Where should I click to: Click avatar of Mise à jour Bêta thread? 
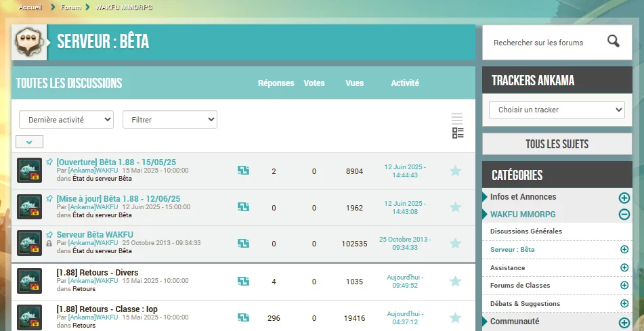(x=29, y=207)
